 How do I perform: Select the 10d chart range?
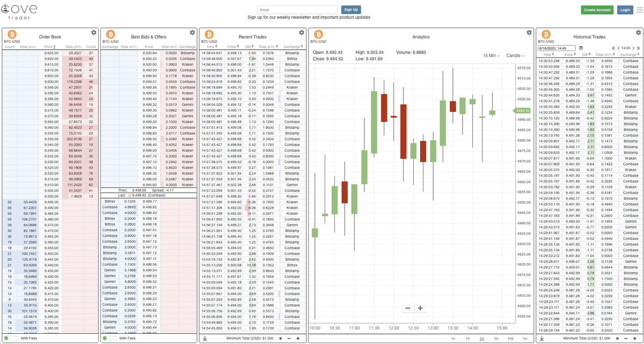click(510, 339)
